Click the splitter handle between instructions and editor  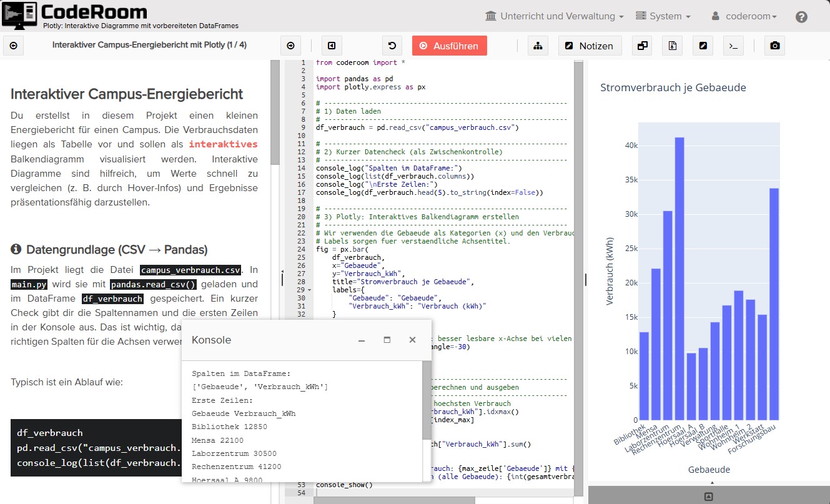pyautogui.click(x=282, y=279)
